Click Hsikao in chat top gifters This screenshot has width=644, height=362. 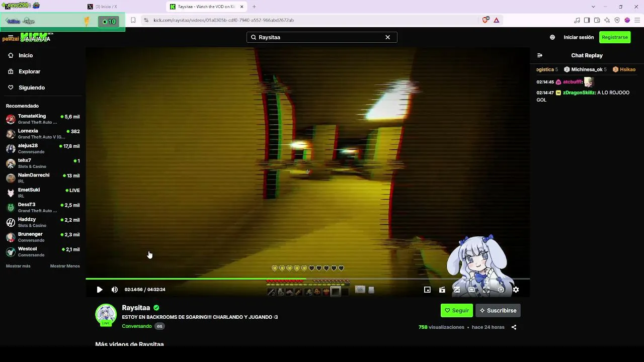(x=627, y=69)
